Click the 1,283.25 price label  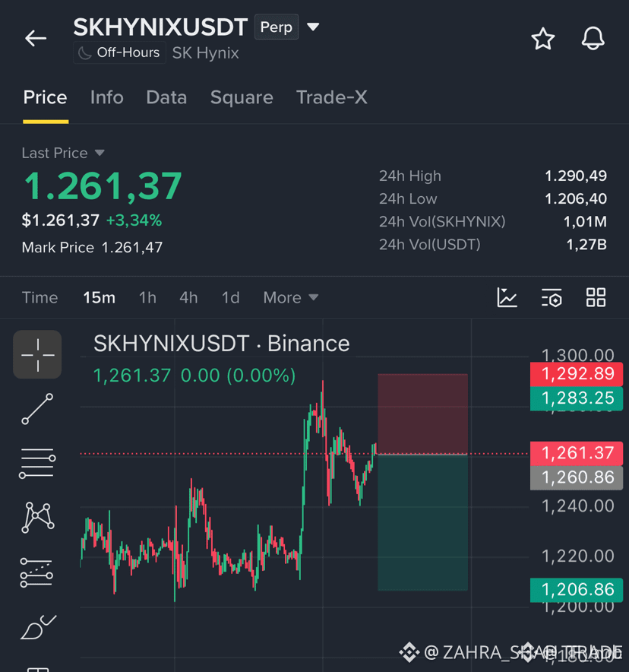pyautogui.click(x=577, y=398)
